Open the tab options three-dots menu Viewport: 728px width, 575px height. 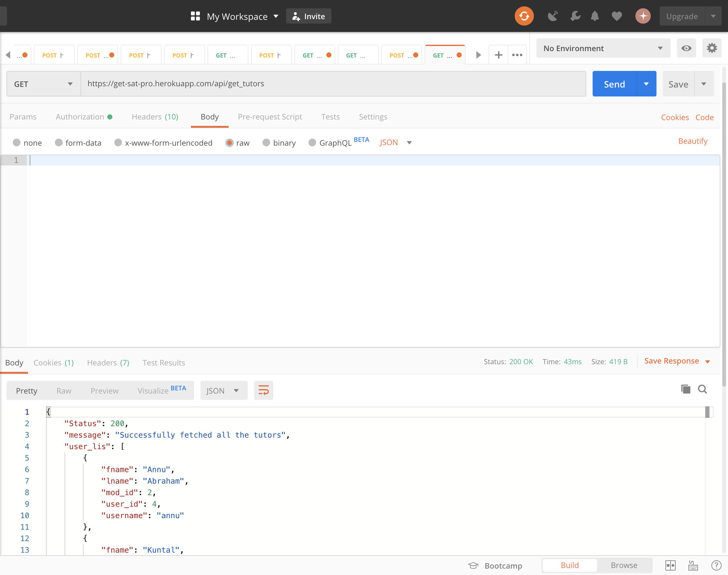517,55
